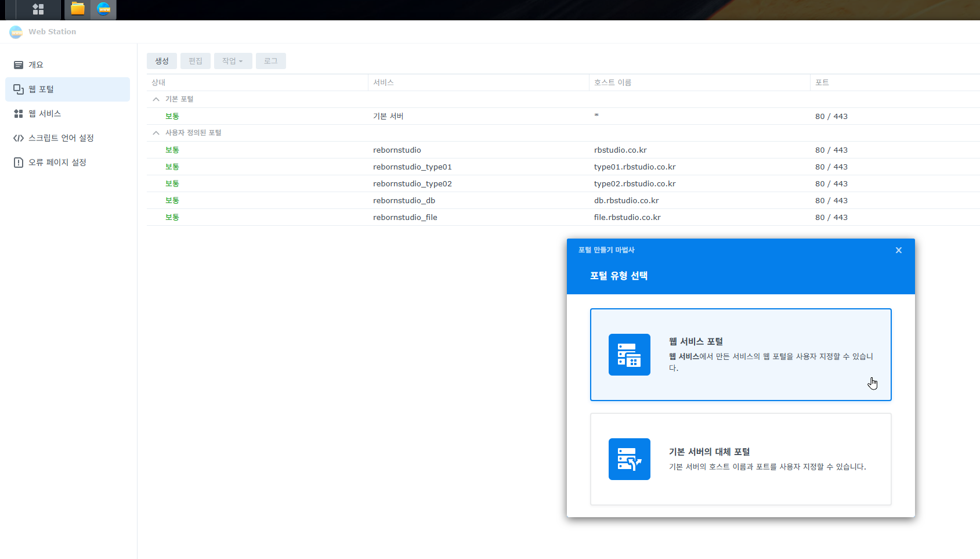Open the DSM main menu grid icon
980x559 pixels.
[38, 9]
